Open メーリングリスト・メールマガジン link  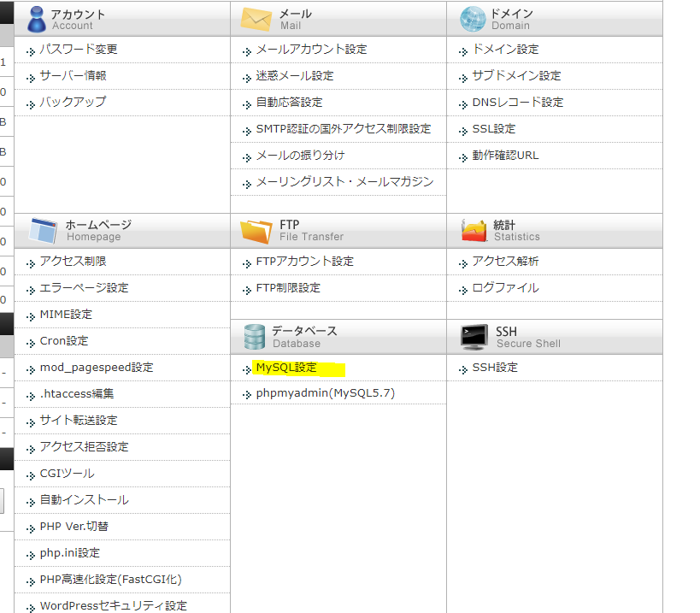pyautogui.click(x=344, y=182)
